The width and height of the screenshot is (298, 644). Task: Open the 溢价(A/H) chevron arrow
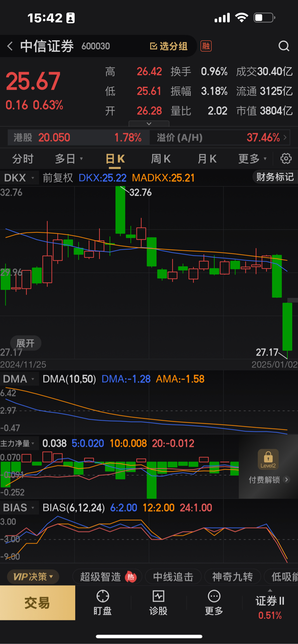pos(285,138)
